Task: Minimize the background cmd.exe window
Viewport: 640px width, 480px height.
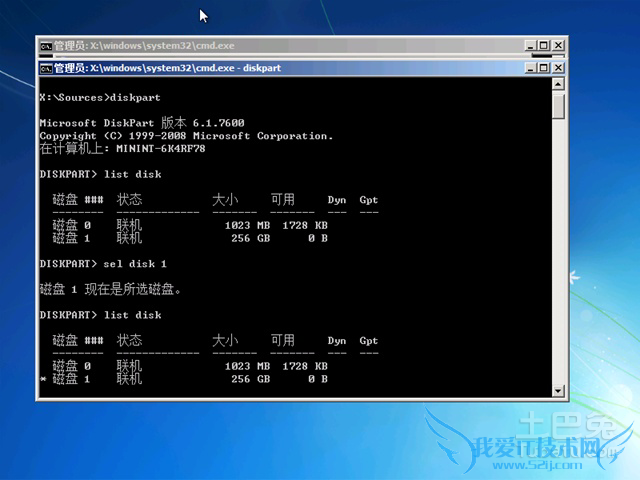Action: 530,45
